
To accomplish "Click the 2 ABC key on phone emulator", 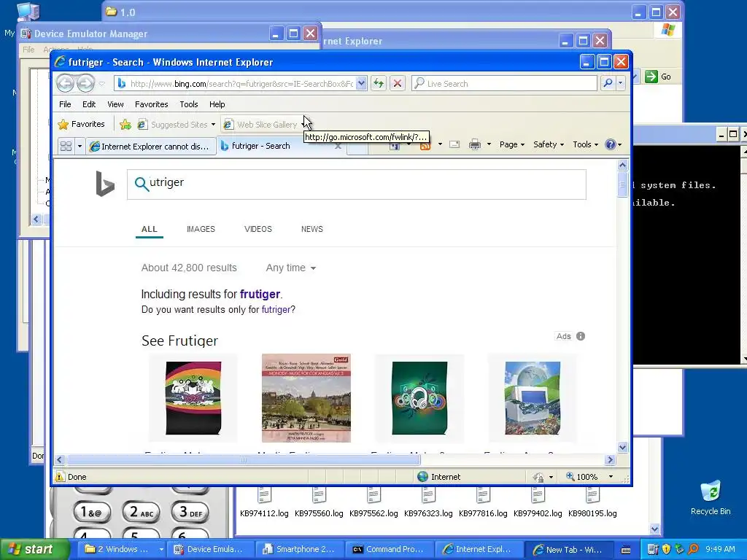I will (142, 513).
